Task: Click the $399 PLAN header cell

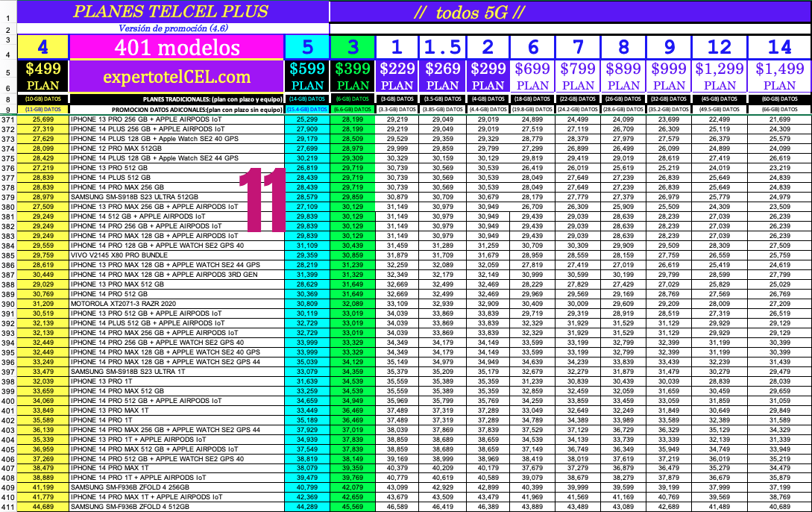Action: coord(353,77)
